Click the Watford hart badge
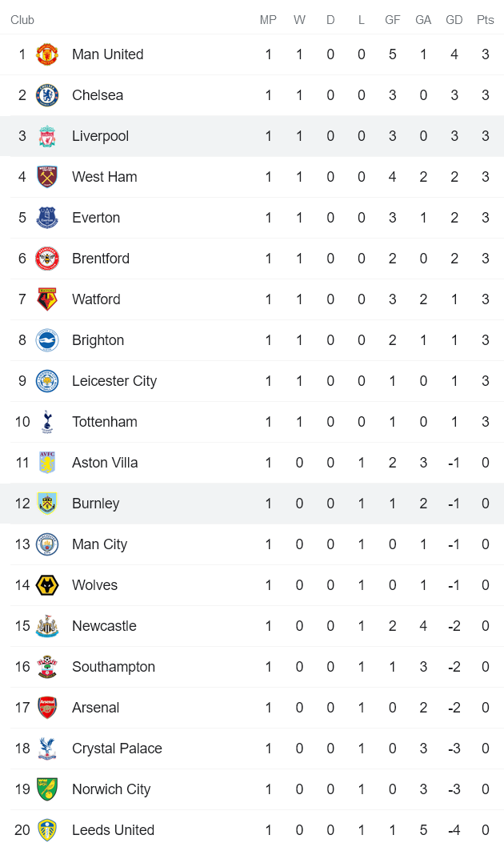 click(x=48, y=299)
